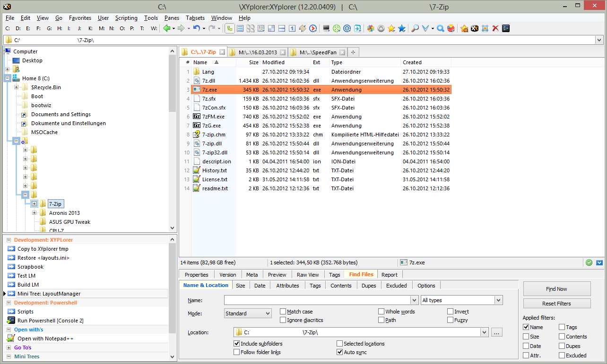Expand the $Recycle.Bin tree node
This screenshot has width=607, height=364.
tap(17, 87)
